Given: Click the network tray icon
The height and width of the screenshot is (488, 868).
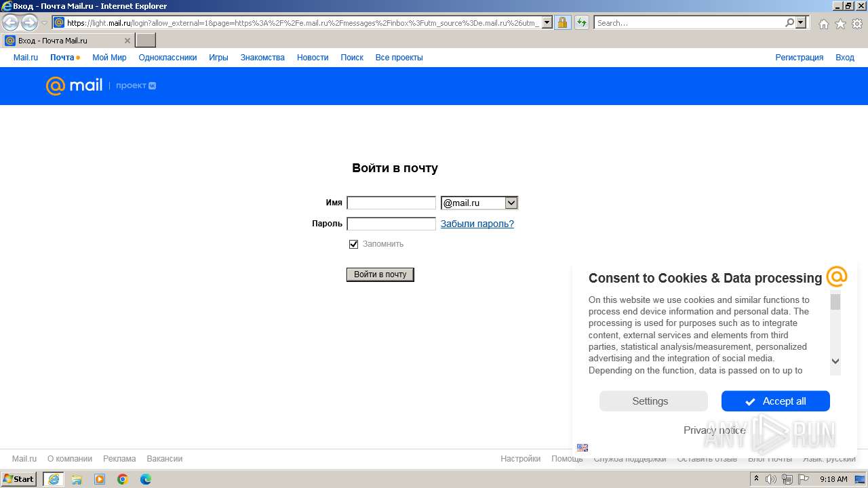Looking at the screenshot, I should (x=787, y=479).
